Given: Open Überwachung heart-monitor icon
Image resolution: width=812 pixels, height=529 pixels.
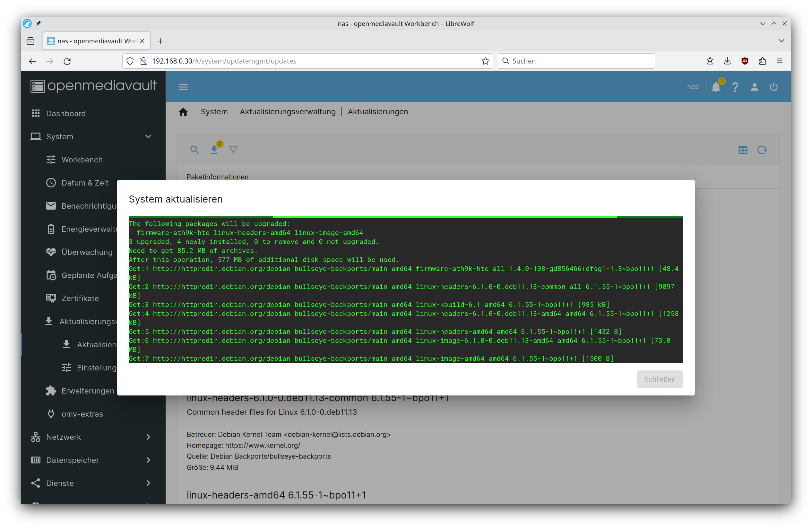Looking at the screenshot, I should [51, 252].
